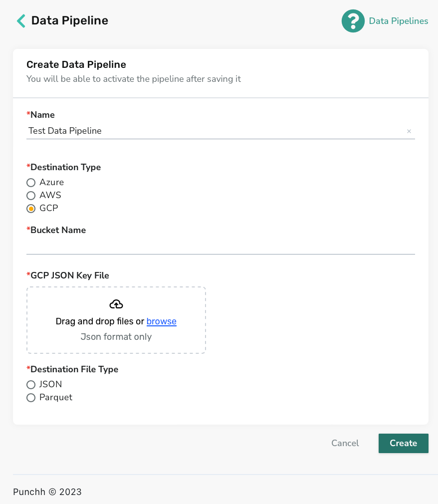Clear the Name field with the x icon
The height and width of the screenshot is (504, 438).
[409, 131]
